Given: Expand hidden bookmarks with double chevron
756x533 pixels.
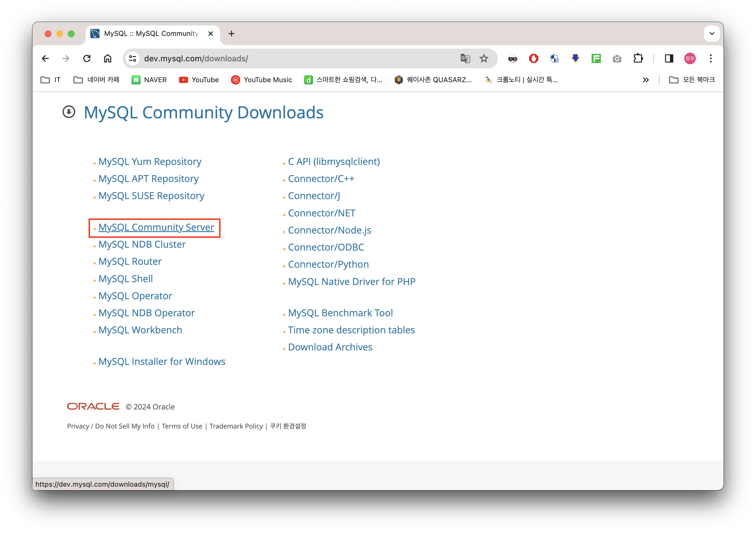Looking at the screenshot, I should click(x=646, y=80).
